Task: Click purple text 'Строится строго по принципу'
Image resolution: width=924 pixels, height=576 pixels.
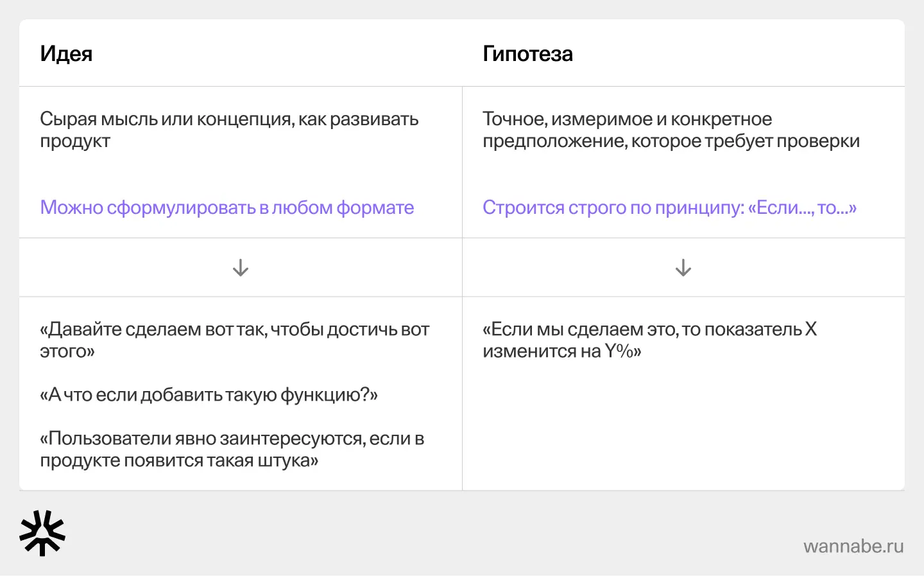Action: point(613,207)
